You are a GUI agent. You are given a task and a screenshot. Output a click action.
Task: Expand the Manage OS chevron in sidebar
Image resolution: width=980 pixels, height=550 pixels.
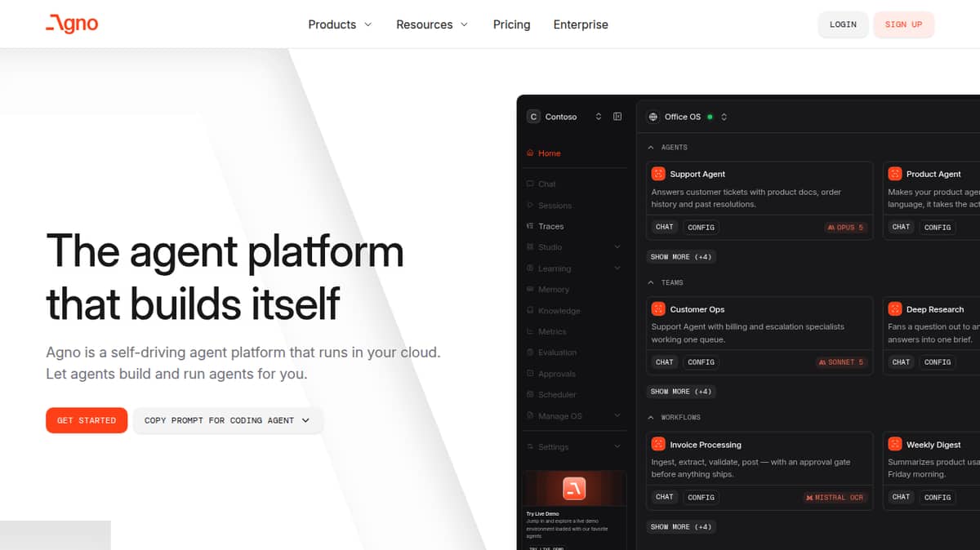617,416
